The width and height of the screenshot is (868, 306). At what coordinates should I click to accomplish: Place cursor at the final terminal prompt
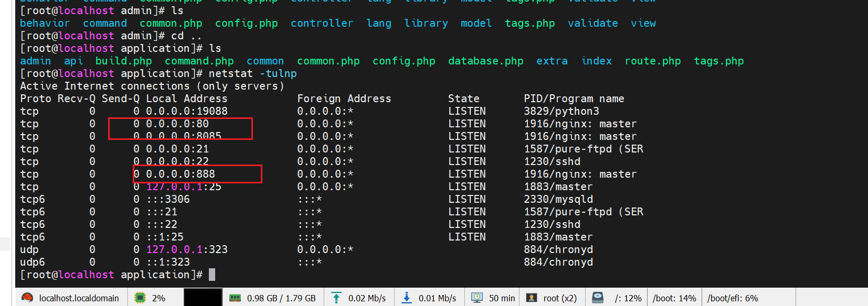[x=212, y=275]
